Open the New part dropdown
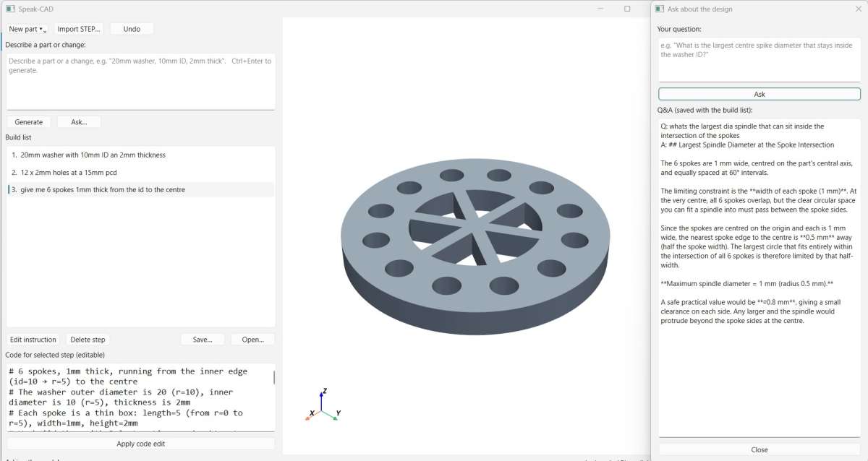 pyautogui.click(x=27, y=29)
